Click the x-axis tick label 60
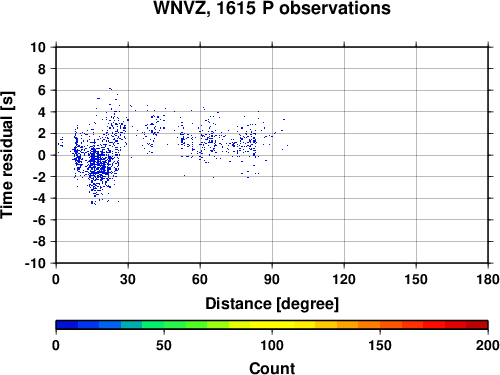 pyautogui.click(x=200, y=279)
